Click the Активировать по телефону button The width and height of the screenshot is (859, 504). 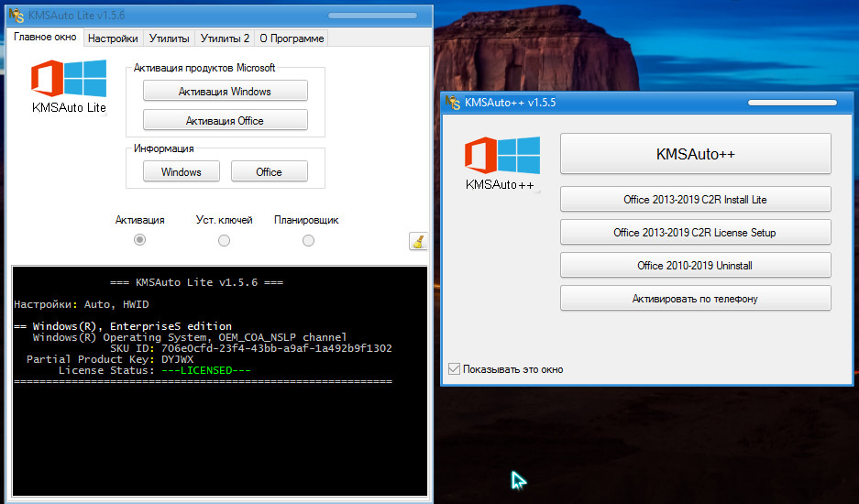[x=695, y=298]
